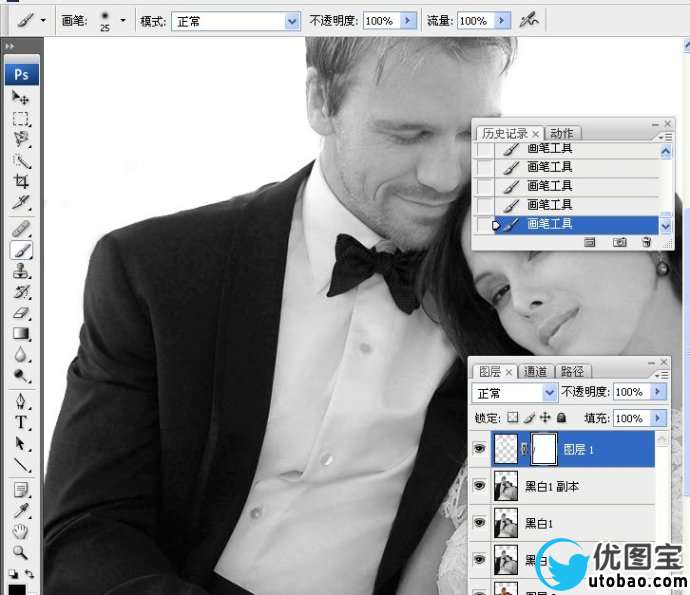Delete current history state
Image resolution: width=690 pixels, height=595 pixels.
(x=646, y=242)
